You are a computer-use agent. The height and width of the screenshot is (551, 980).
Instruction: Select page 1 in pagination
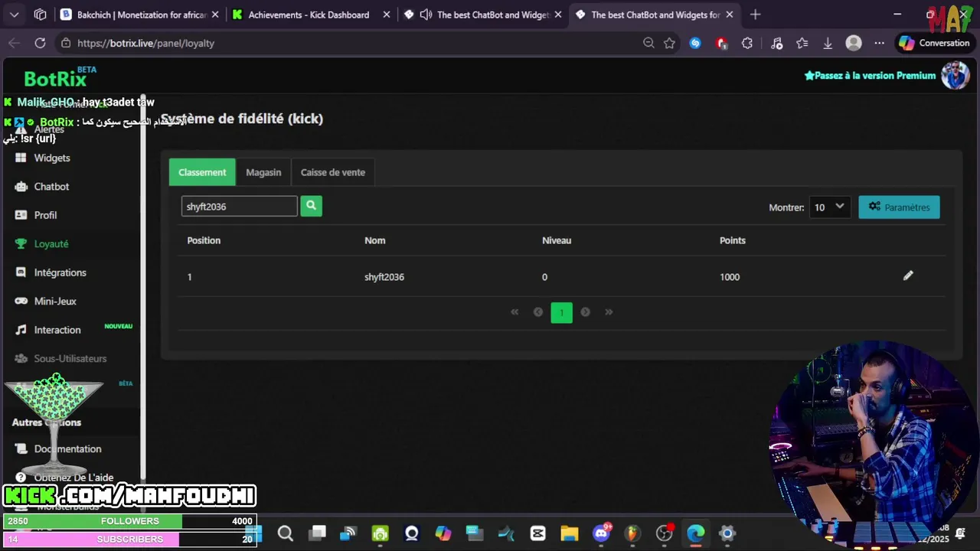point(561,312)
